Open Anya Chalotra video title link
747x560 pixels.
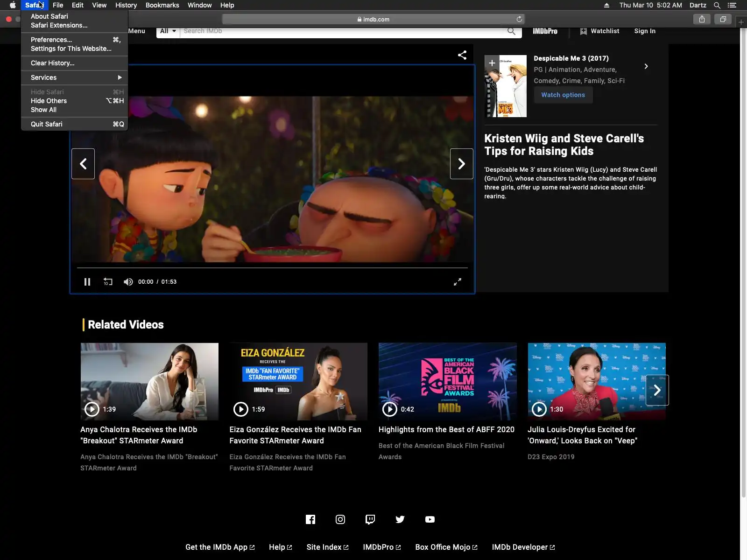(x=139, y=435)
